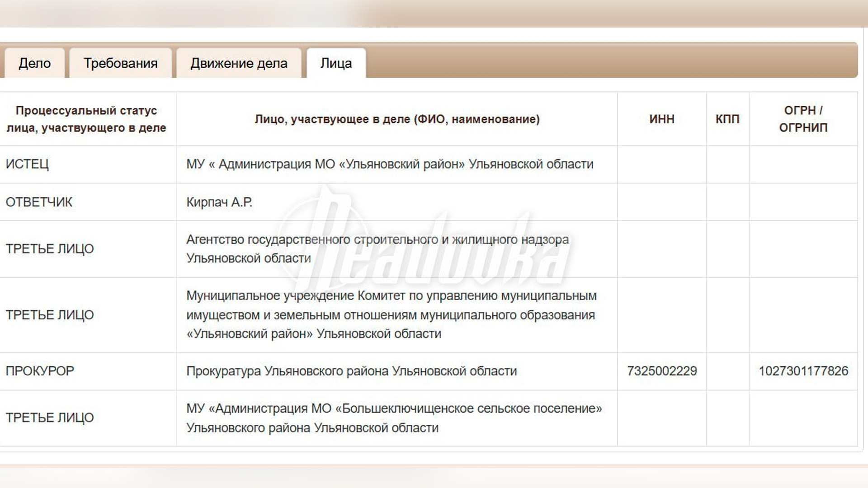This screenshot has height=488, width=868.
Task: Click the Лицо, участвующее в деле column header
Action: [x=397, y=119]
